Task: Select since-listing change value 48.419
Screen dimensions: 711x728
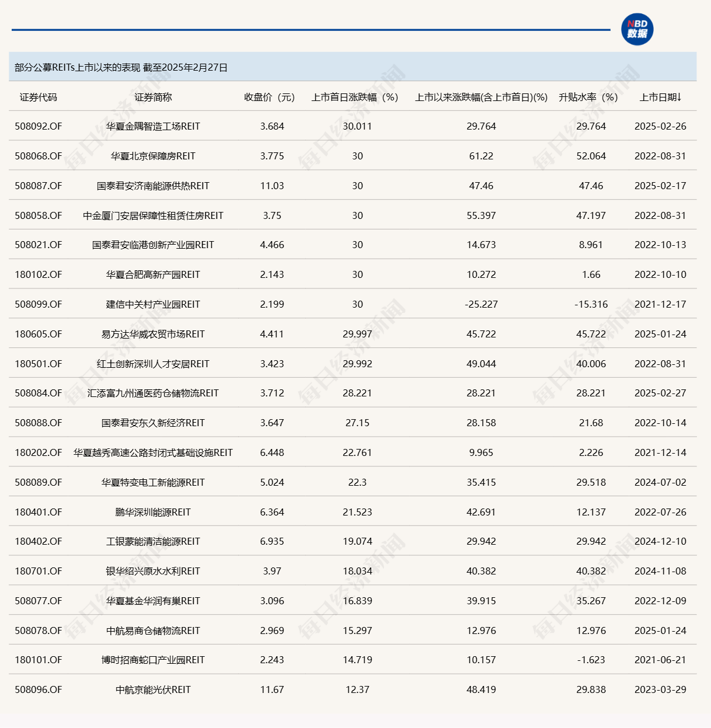Action: click(x=482, y=689)
